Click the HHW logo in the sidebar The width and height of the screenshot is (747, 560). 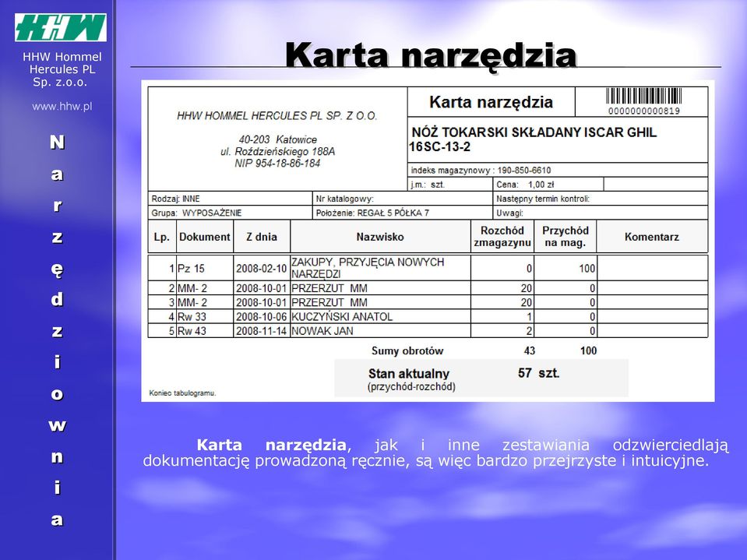[61, 27]
